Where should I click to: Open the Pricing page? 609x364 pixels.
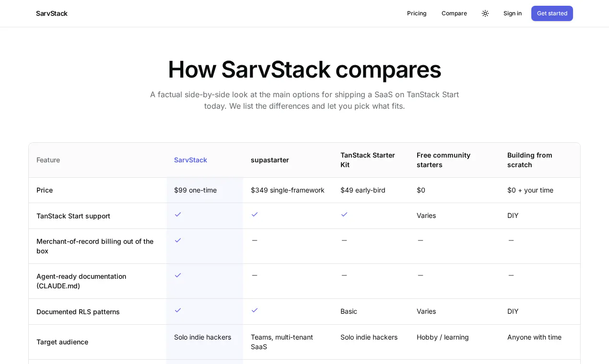tap(417, 13)
